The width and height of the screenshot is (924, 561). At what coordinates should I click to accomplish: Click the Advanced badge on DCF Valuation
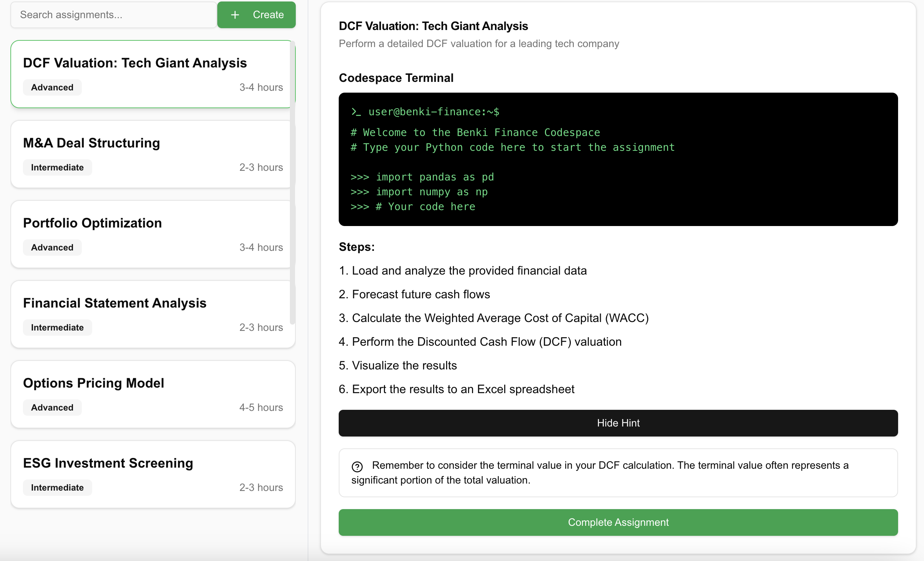coord(52,87)
